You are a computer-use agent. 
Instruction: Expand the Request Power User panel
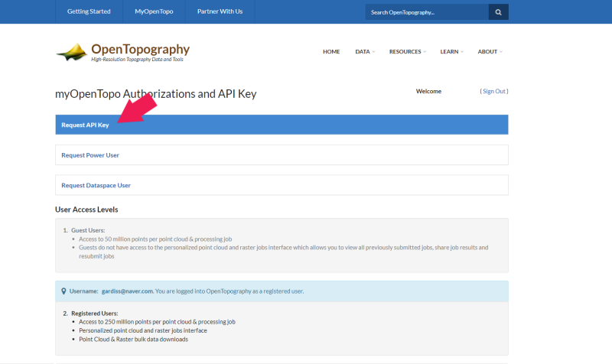(x=282, y=155)
